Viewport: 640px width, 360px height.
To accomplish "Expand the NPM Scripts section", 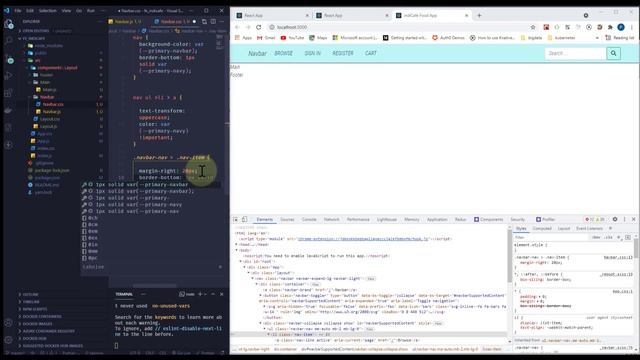I will [x=34, y=309].
